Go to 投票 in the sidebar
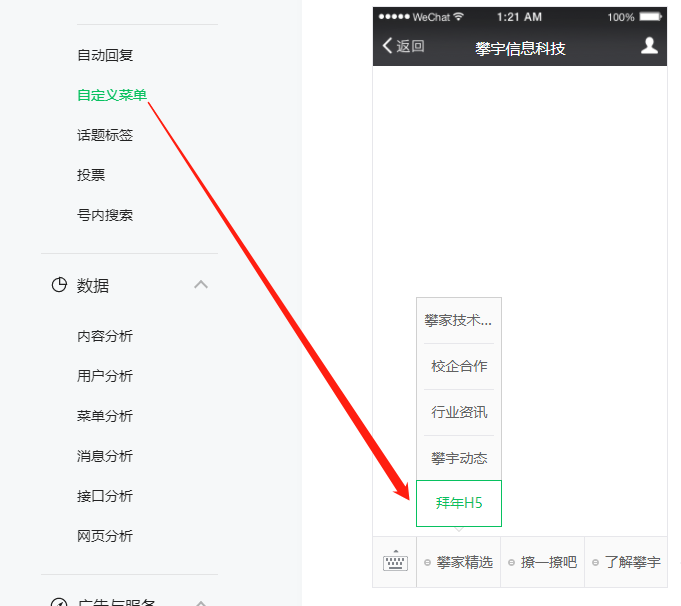This screenshot has width=681, height=606. [x=91, y=175]
